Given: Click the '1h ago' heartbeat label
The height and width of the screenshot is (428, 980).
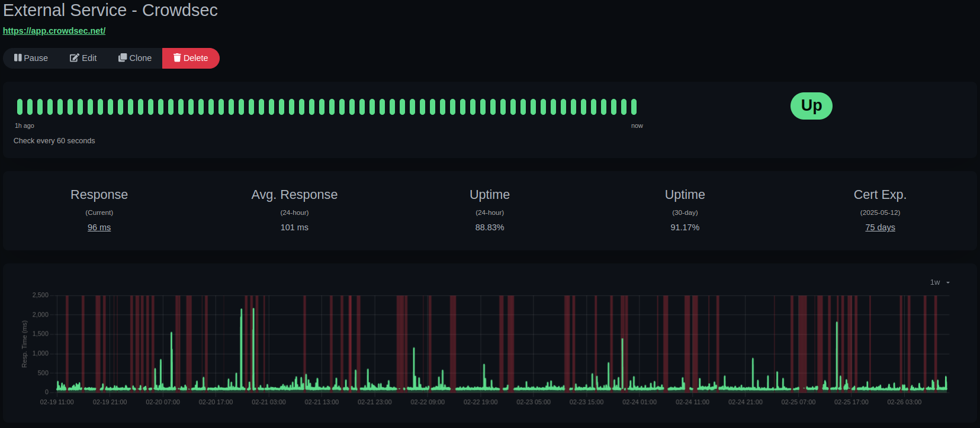Looking at the screenshot, I should 24,125.
